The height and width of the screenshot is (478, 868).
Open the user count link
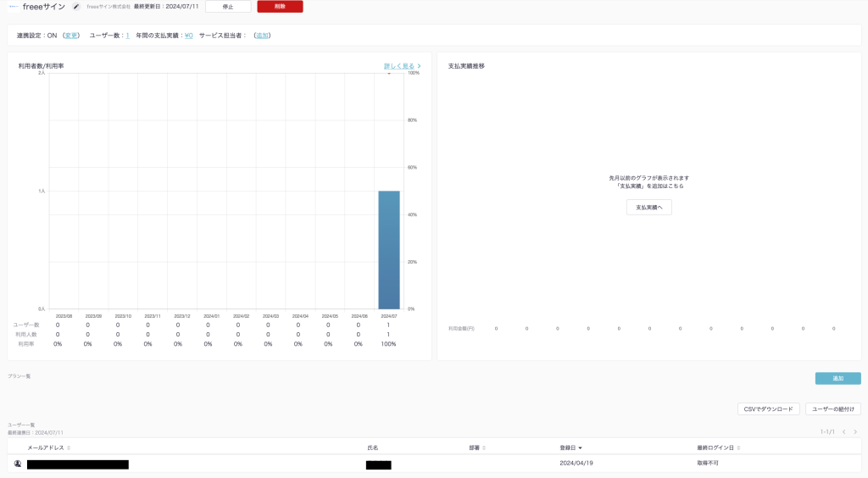pyautogui.click(x=127, y=36)
